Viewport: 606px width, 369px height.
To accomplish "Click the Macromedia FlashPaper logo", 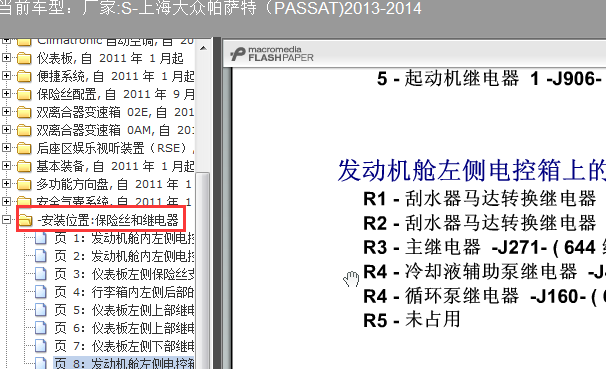I will click(272, 54).
